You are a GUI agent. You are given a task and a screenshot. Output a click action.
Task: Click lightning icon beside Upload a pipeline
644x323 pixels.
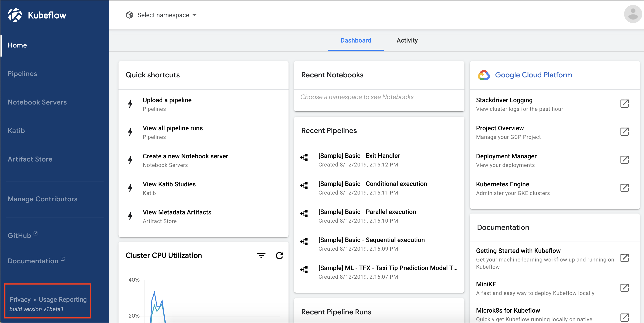(x=130, y=104)
